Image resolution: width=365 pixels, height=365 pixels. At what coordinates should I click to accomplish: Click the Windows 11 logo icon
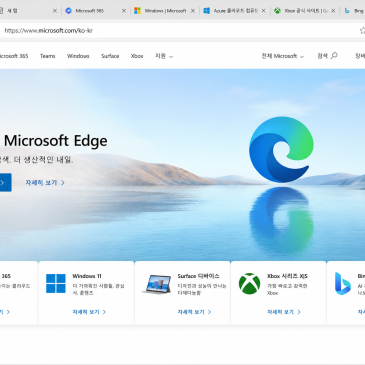click(56, 283)
